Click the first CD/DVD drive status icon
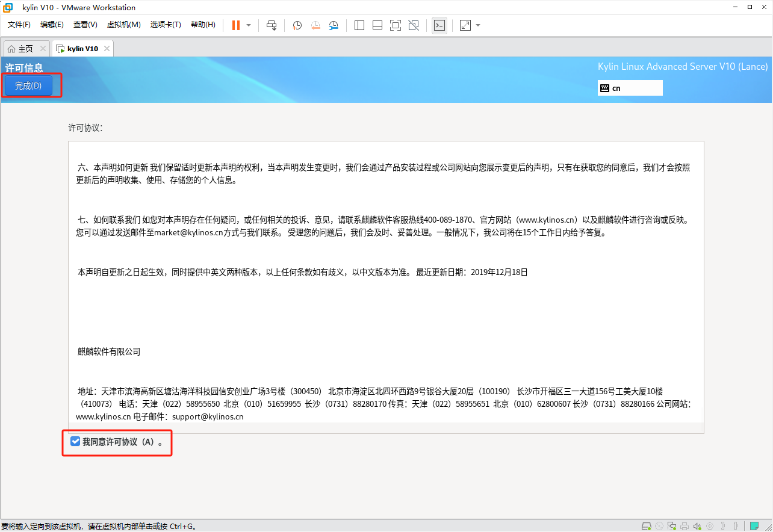773x532 pixels. click(659, 526)
